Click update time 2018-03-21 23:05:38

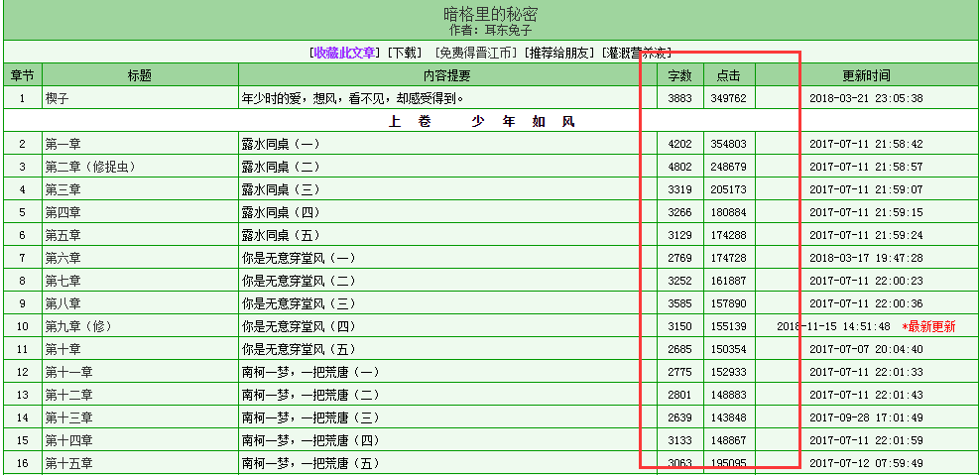866,98
